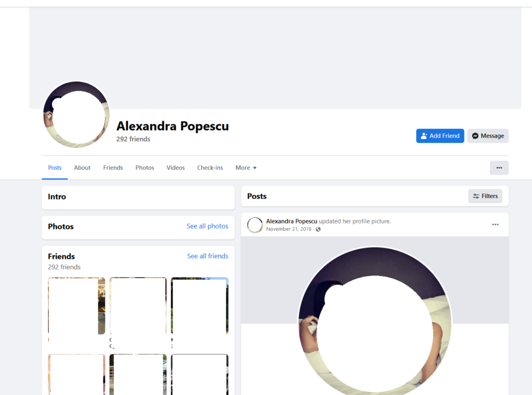Go to the Check-ins tab

210,168
